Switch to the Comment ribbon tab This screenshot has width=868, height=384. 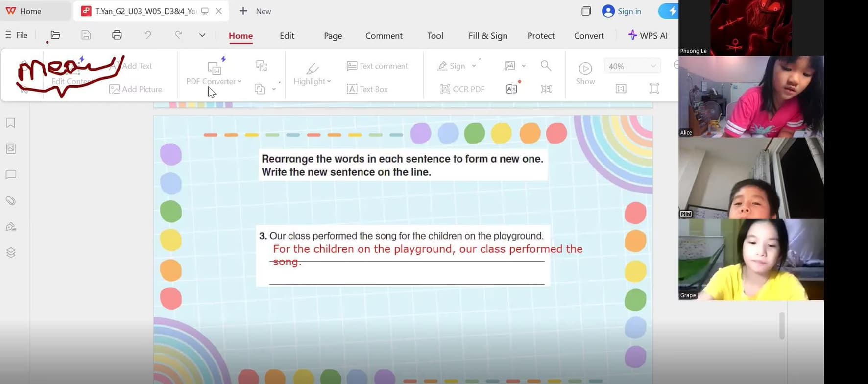384,36
